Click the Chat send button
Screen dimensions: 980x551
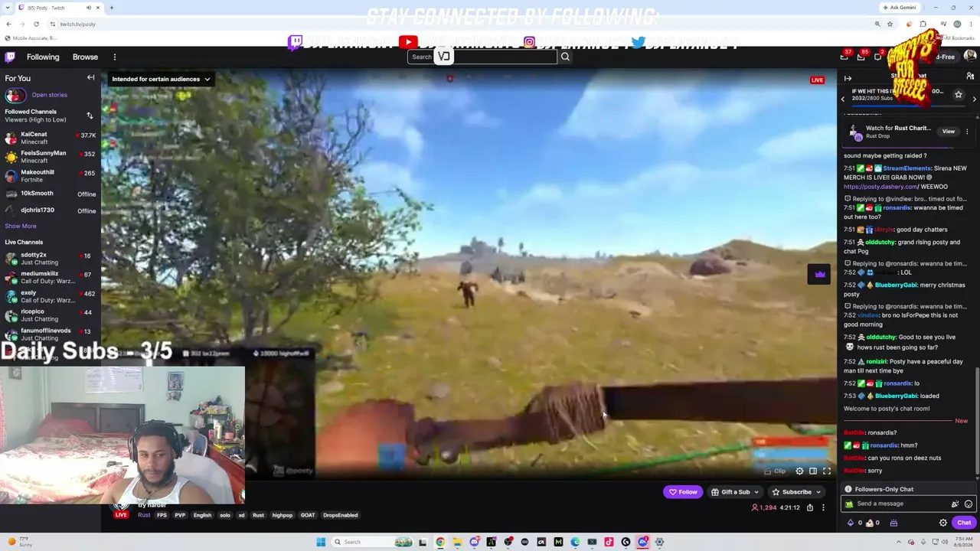(x=964, y=523)
